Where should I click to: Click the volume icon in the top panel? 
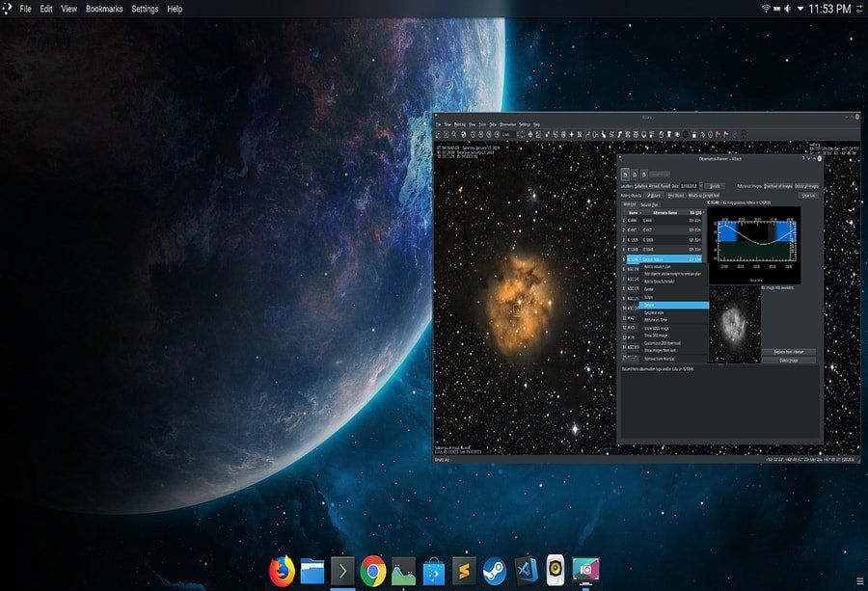pyautogui.click(x=787, y=9)
